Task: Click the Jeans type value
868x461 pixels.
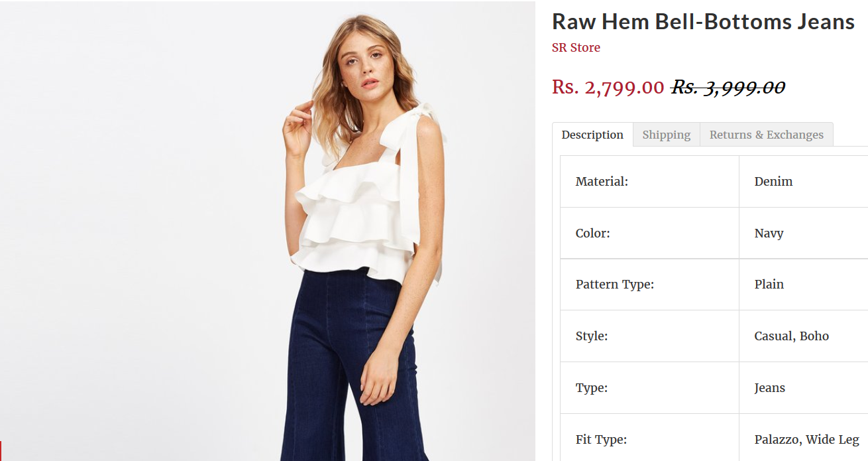Action: (x=769, y=388)
